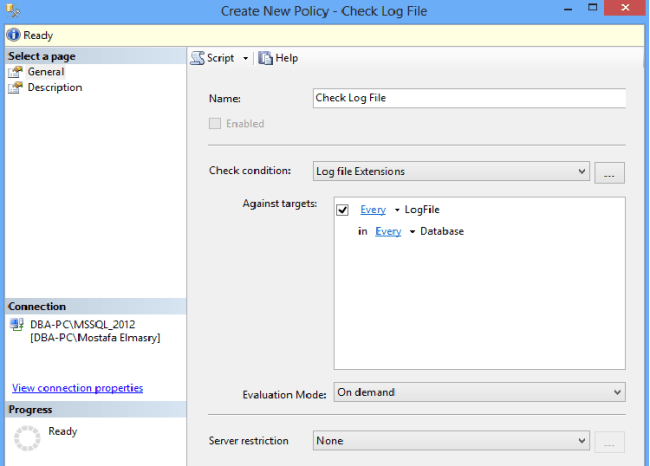
Task: Click the server connection icon
Action: tap(17, 325)
